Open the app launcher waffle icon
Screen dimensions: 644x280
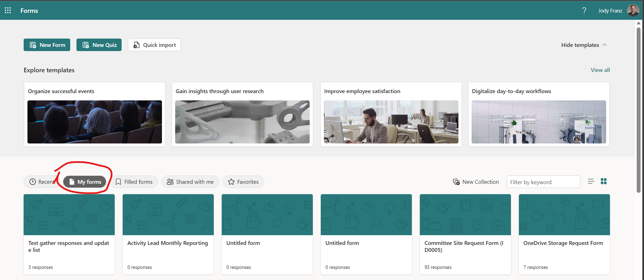[x=8, y=10]
